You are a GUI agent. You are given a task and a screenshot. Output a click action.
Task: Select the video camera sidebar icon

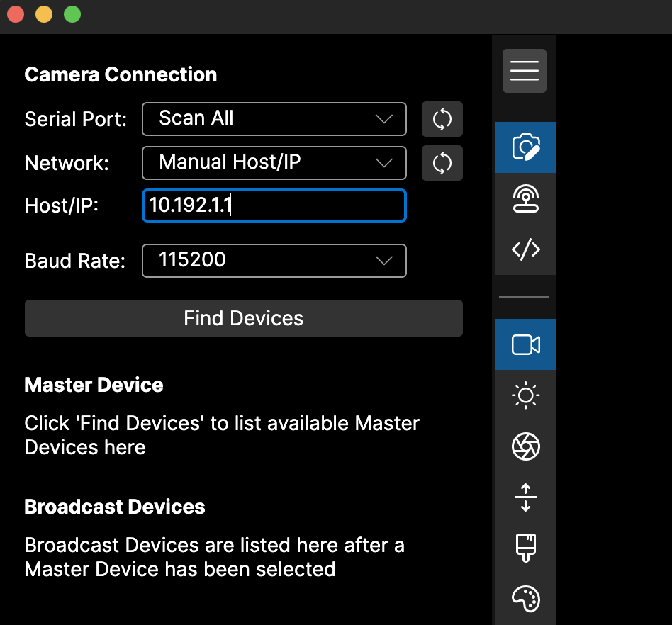[x=525, y=344]
